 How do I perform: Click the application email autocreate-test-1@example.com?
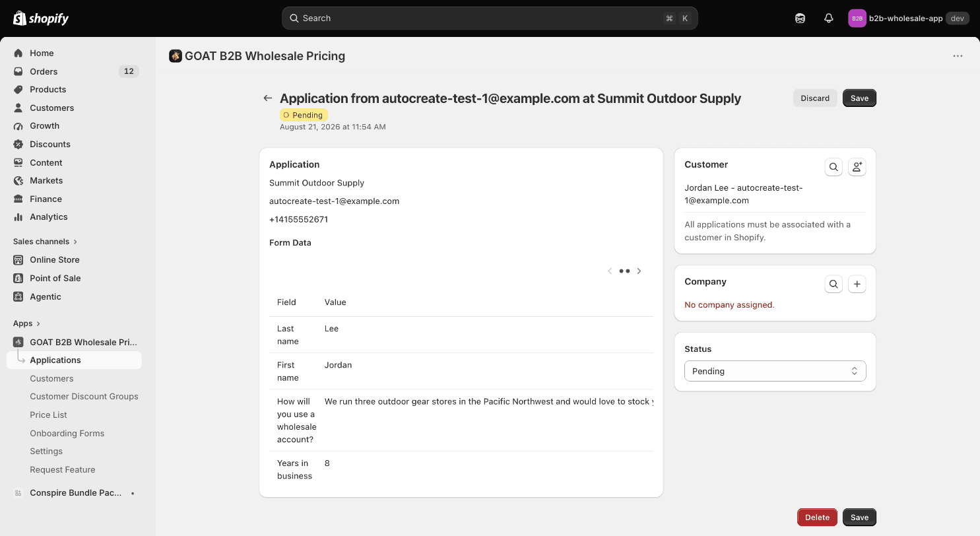coord(334,201)
